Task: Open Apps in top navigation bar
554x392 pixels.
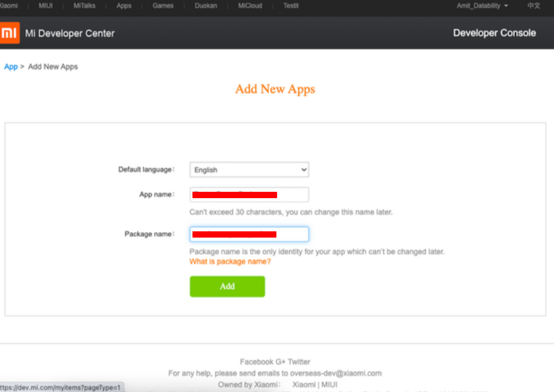Action: [124, 5]
